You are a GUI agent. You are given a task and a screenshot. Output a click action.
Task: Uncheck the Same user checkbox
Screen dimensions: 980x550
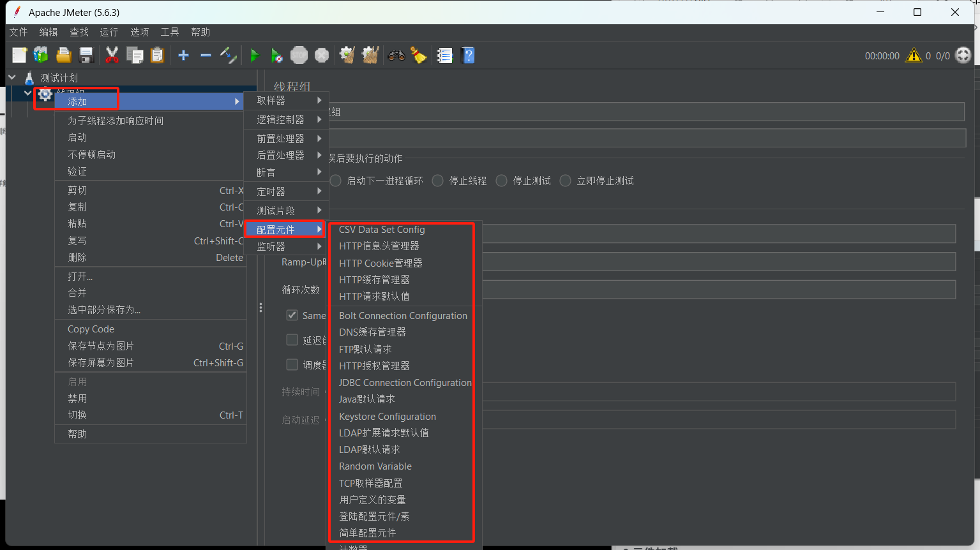292,315
